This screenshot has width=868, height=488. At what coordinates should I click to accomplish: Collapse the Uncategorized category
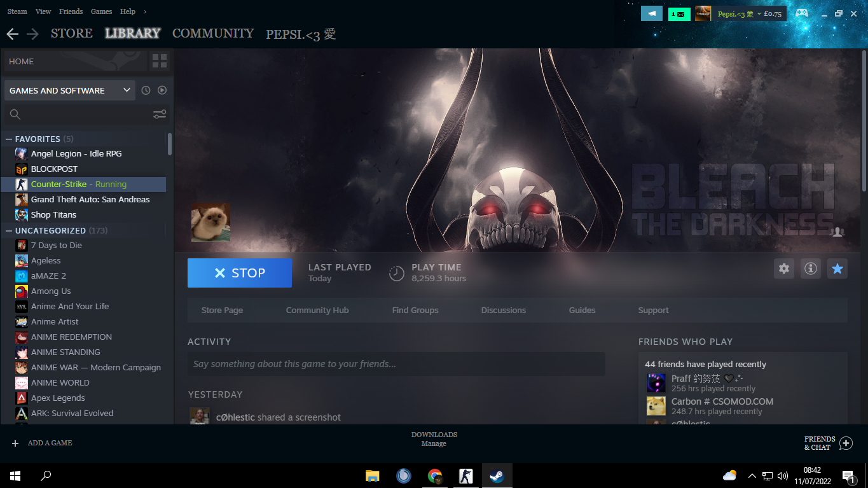click(x=9, y=230)
